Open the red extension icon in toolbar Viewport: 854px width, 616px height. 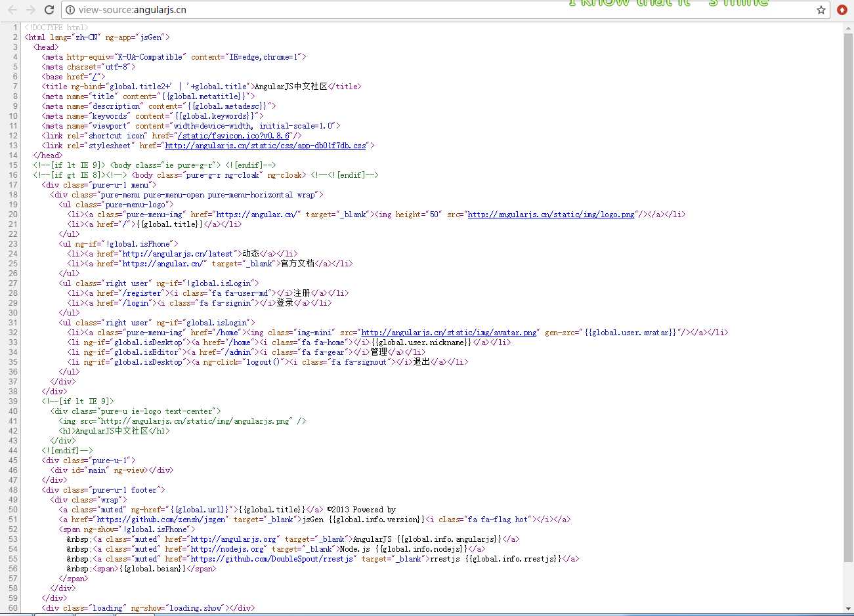pyautogui.click(x=842, y=10)
